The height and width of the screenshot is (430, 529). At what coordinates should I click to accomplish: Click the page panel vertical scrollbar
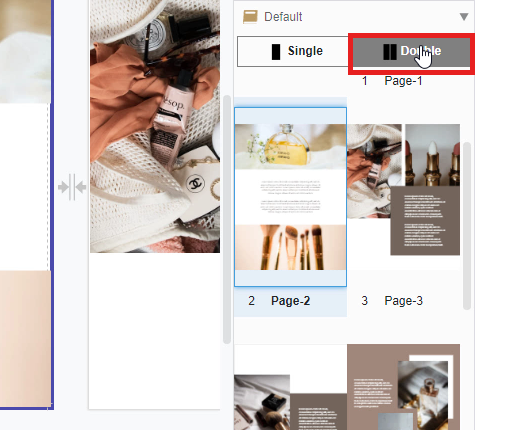[x=467, y=226]
